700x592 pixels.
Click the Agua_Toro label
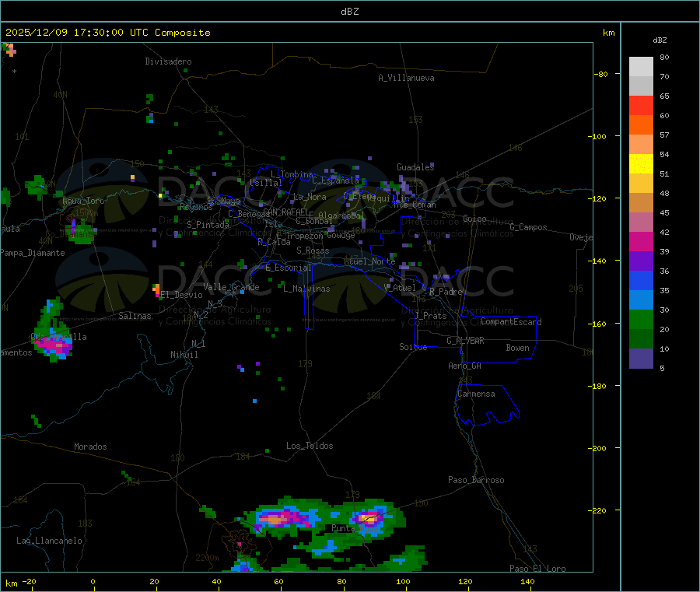coord(83,201)
